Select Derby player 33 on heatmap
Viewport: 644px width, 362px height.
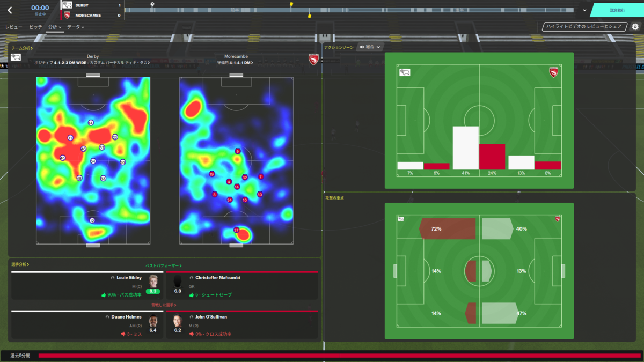tap(103, 178)
